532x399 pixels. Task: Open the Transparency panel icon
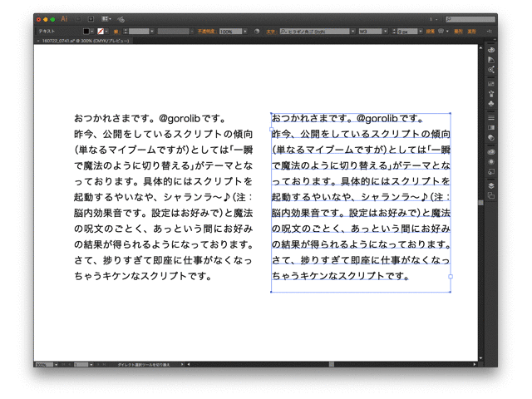click(x=491, y=138)
